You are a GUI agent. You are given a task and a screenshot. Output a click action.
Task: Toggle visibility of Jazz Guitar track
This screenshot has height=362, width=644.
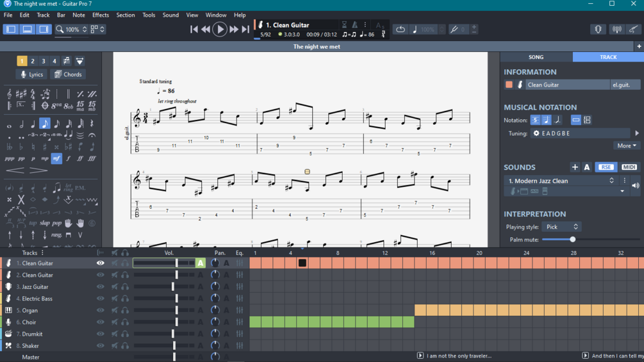coord(100,287)
